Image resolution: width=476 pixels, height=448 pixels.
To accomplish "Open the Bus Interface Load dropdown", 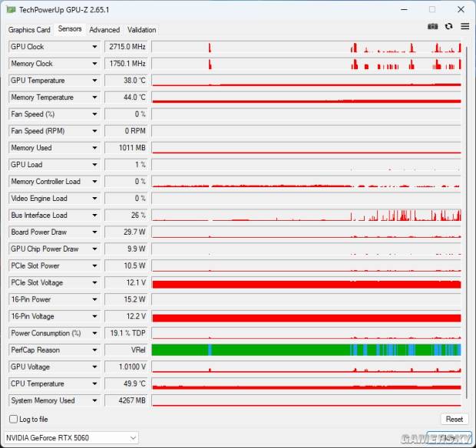I will (94, 216).
